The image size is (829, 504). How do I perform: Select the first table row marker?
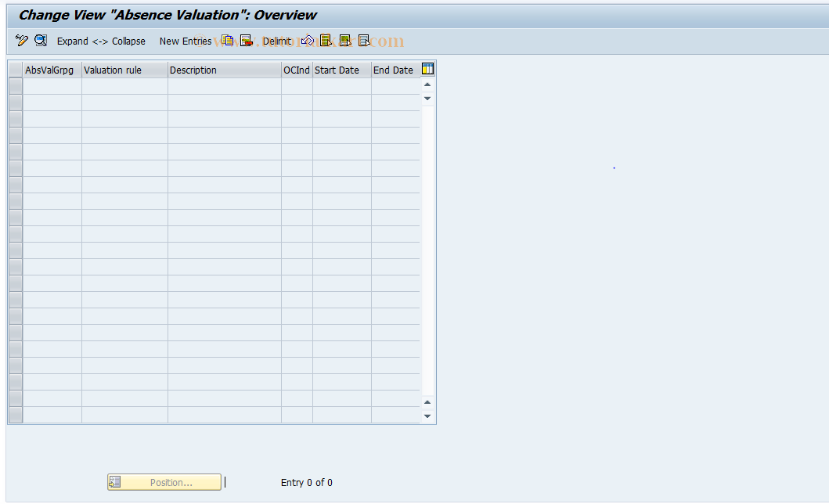16,86
